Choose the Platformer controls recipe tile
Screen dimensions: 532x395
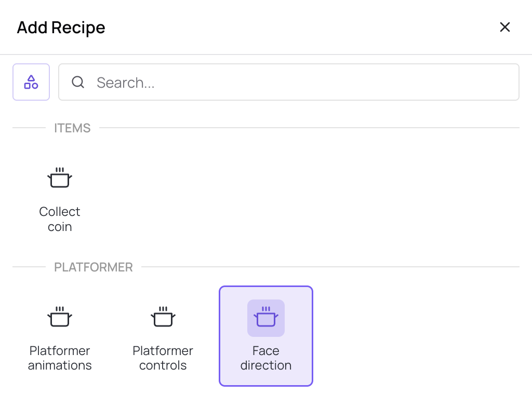pos(163,336)
